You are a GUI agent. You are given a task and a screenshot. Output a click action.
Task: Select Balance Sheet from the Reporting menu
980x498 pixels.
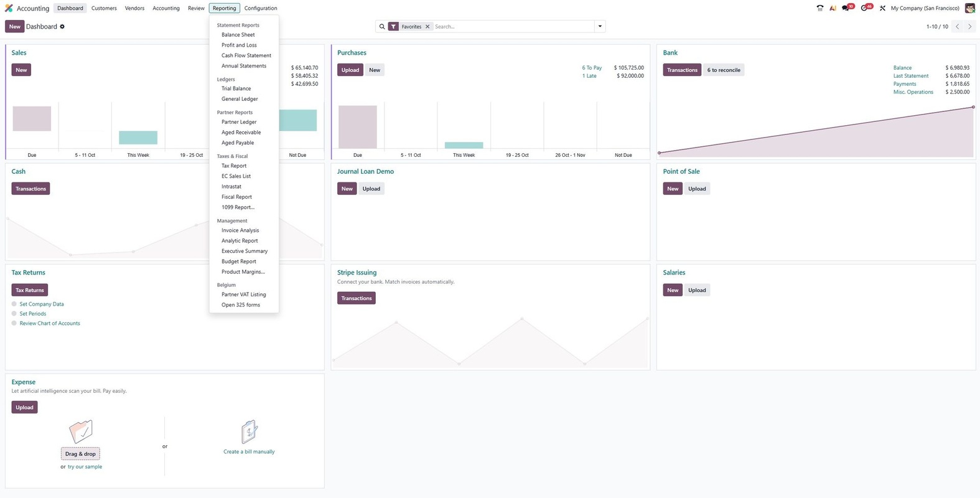pos(238,35)
